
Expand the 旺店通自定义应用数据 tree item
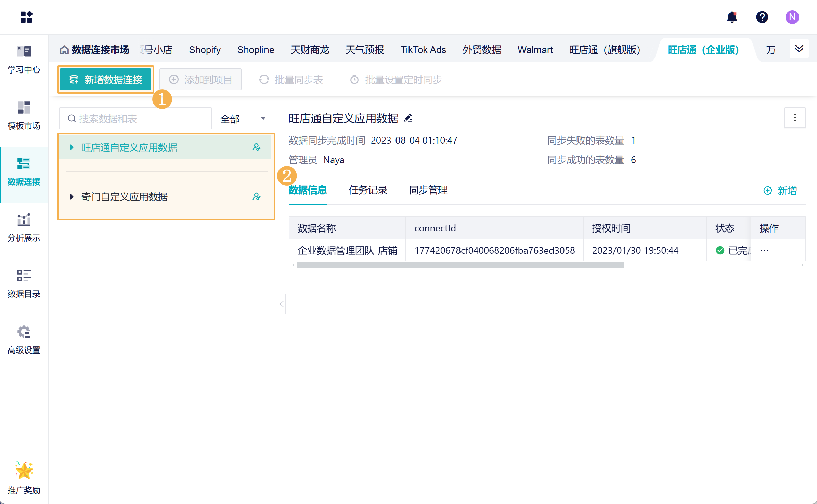72,148
